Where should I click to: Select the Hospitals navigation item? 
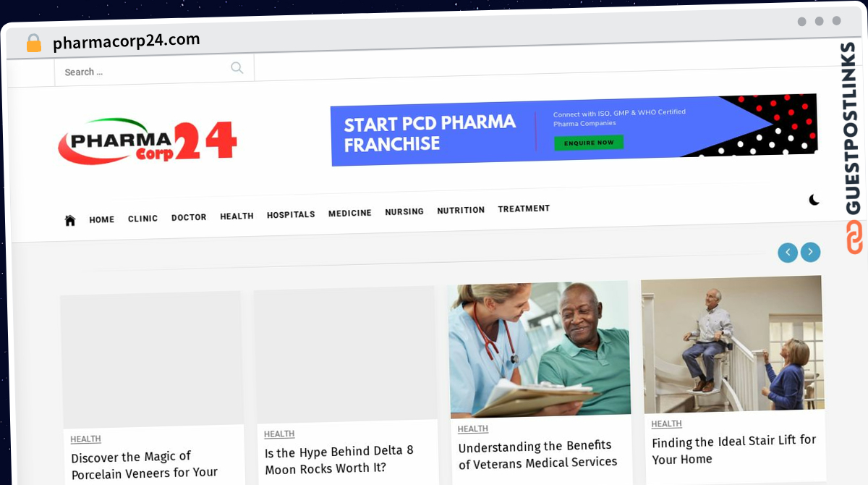[291, 215]
